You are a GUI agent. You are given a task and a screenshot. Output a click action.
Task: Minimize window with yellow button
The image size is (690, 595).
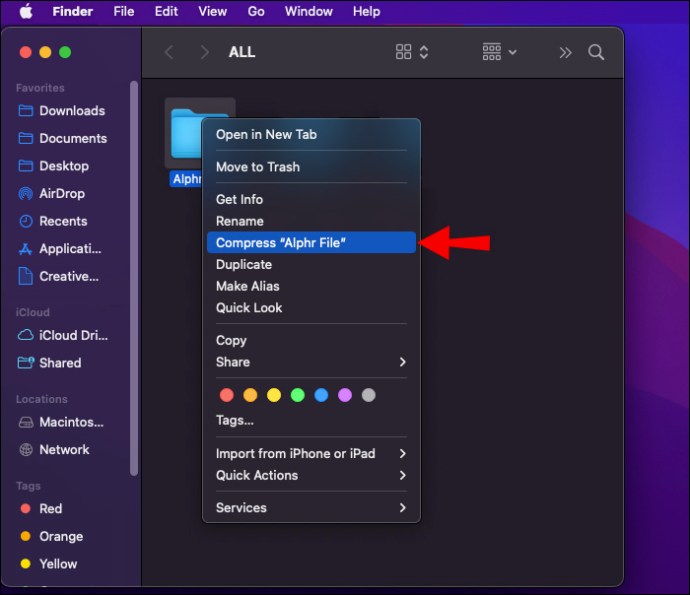[45, 52]
